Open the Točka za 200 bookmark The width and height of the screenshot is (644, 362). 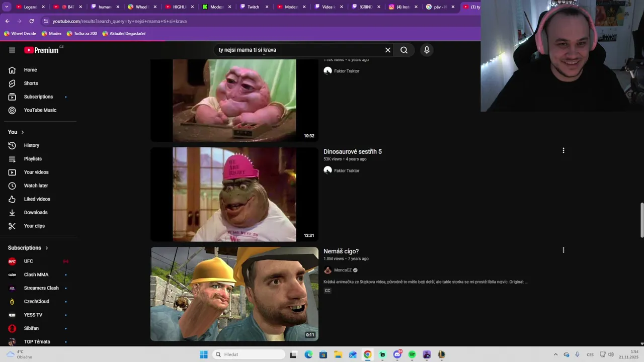coord(82,34)
